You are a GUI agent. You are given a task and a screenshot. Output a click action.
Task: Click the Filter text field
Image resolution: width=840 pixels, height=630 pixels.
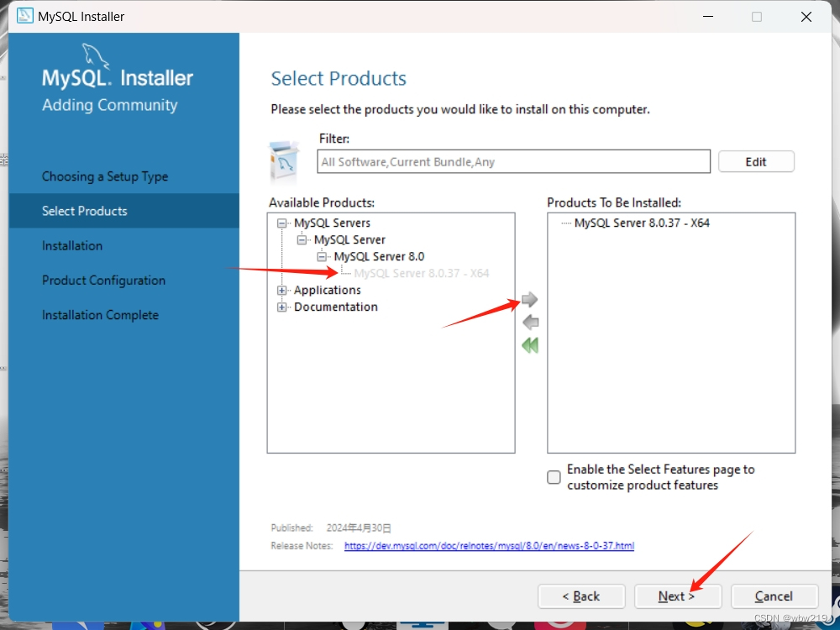pyautogui.click(x=514, y=162)
